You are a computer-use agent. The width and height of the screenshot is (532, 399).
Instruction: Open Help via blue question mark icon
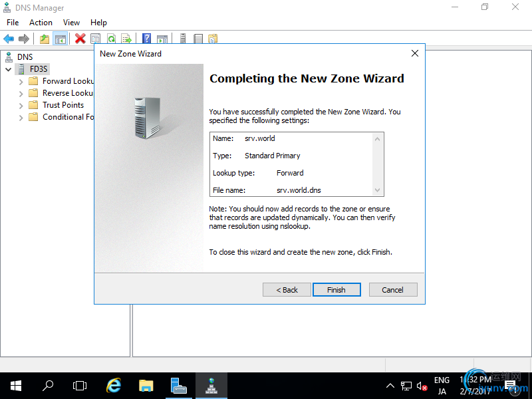tap(146, 39)
